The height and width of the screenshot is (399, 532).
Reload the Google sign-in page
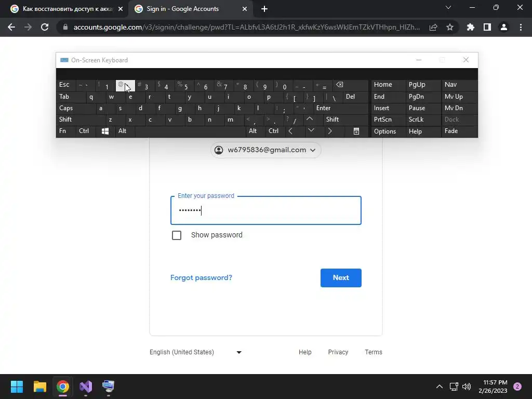click(x=45, y=27)
